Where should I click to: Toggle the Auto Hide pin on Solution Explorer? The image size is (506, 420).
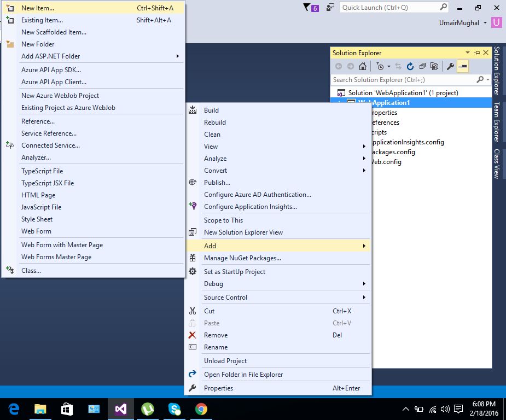pyautogui.click(x=477, y=52)
